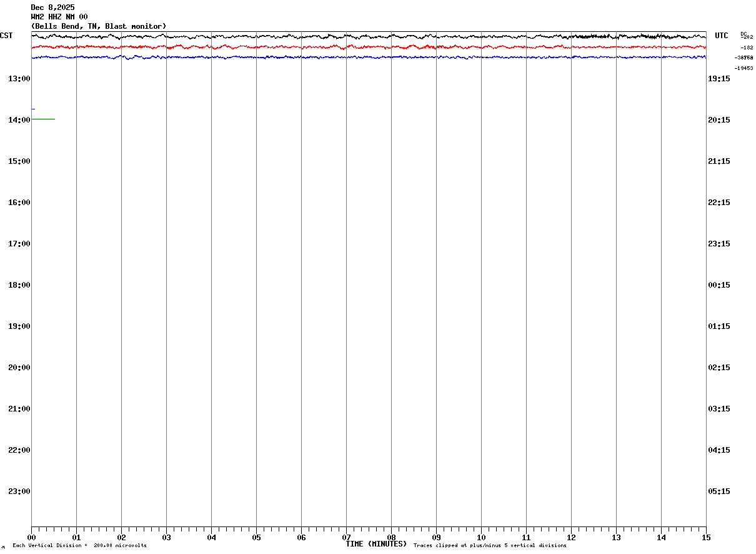Click minute axis label "12"

[571, 537]
